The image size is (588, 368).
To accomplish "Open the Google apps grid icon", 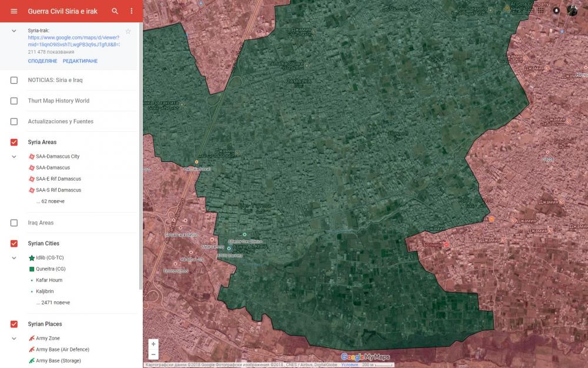I will click(540, 10).
